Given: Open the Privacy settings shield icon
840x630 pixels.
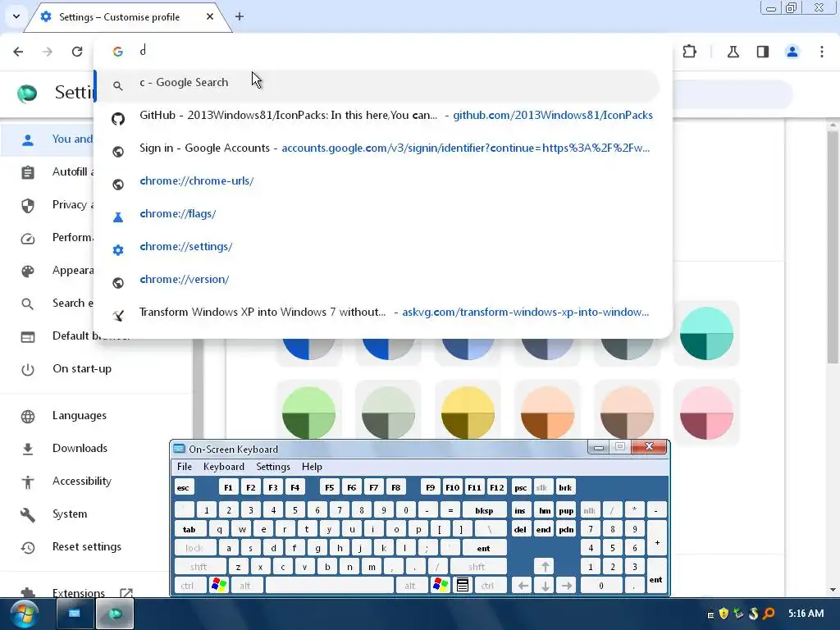Looking at the screenshot, I should [28, 205].
